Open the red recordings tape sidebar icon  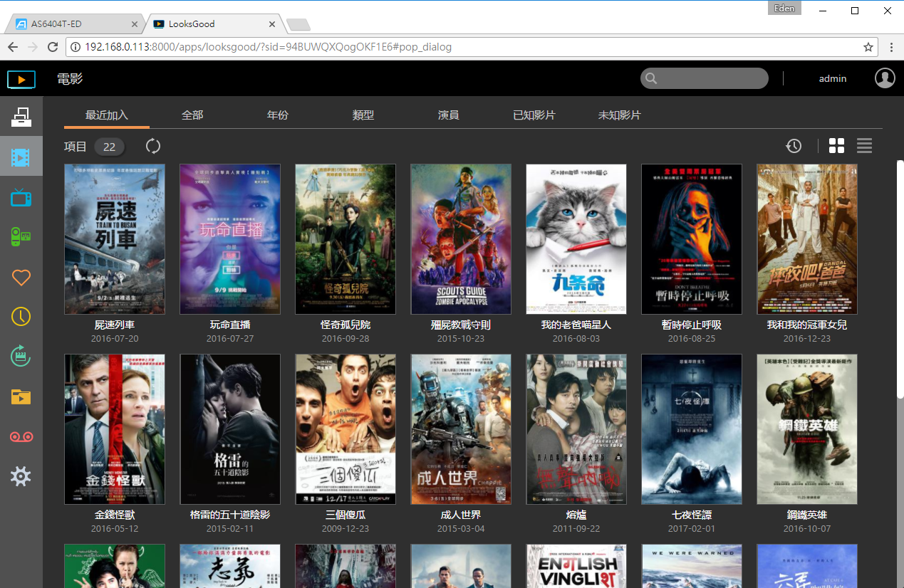coord(21,436)
